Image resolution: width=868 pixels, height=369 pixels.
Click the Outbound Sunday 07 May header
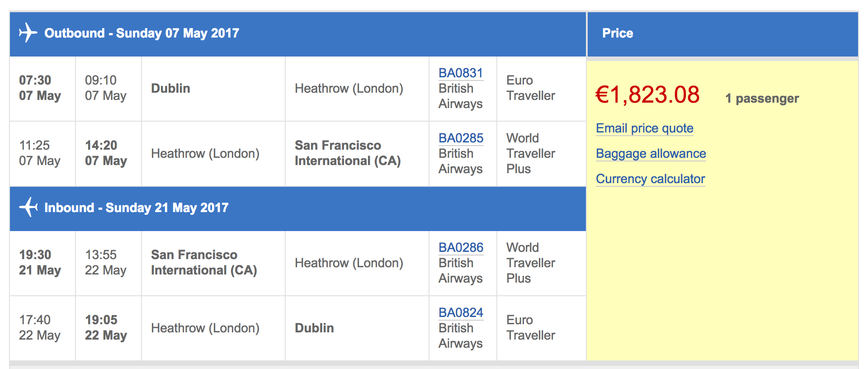[142, 33]
